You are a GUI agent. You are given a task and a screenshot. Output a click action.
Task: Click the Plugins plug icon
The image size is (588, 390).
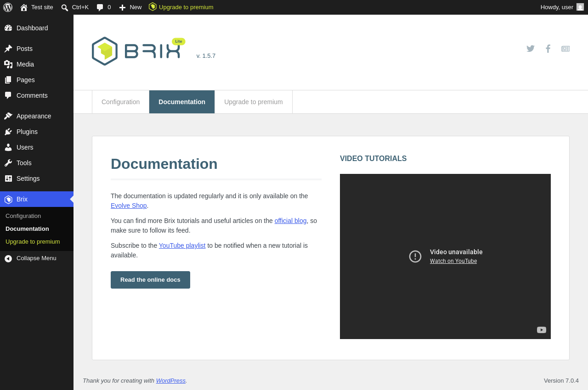click(x=8, y=132)
